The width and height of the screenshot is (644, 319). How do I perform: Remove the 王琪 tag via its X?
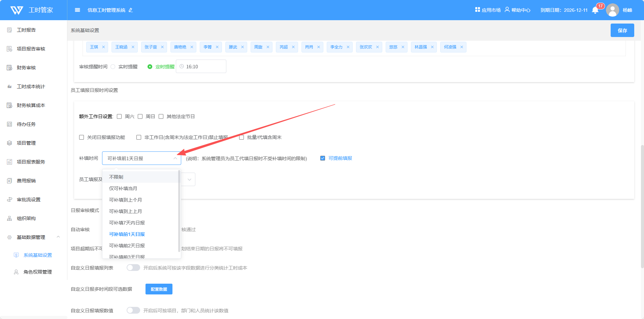(103, 47)
